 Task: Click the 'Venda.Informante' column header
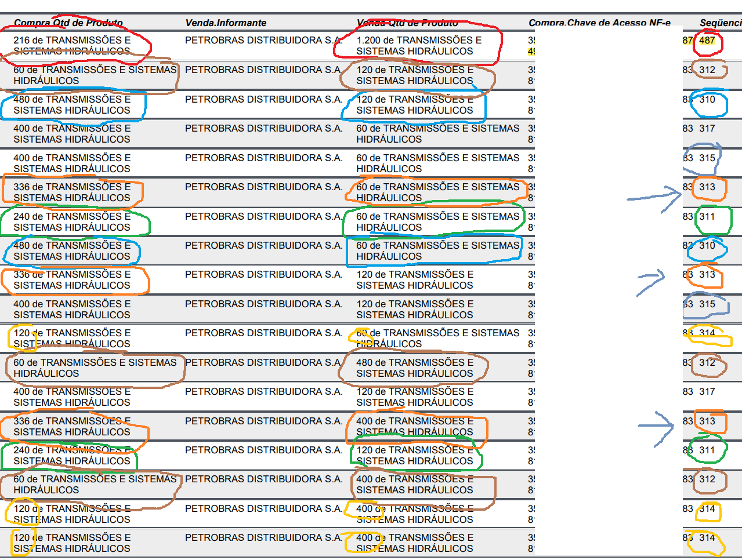click(226, 23)
